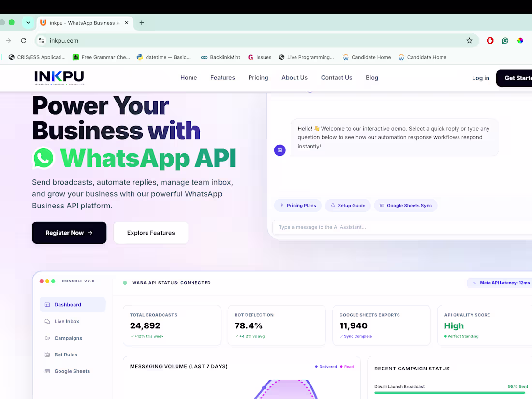Click the CONSOLE V2.0 label
This screenshot has width=532, height=399.
[x=78, y=281]
